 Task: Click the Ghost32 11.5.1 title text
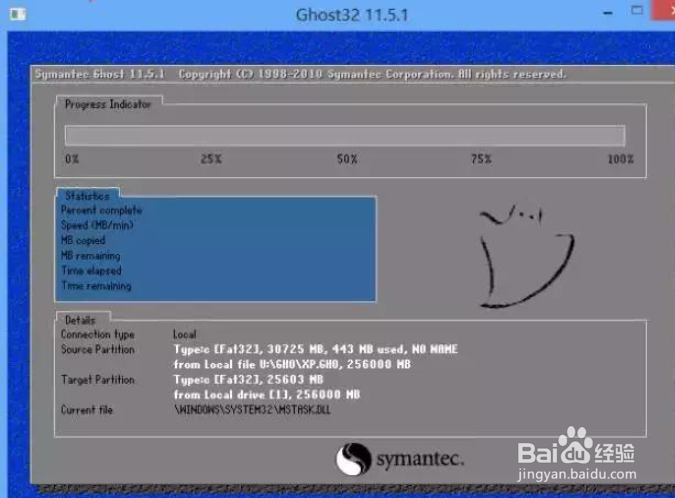coord(352,15)
